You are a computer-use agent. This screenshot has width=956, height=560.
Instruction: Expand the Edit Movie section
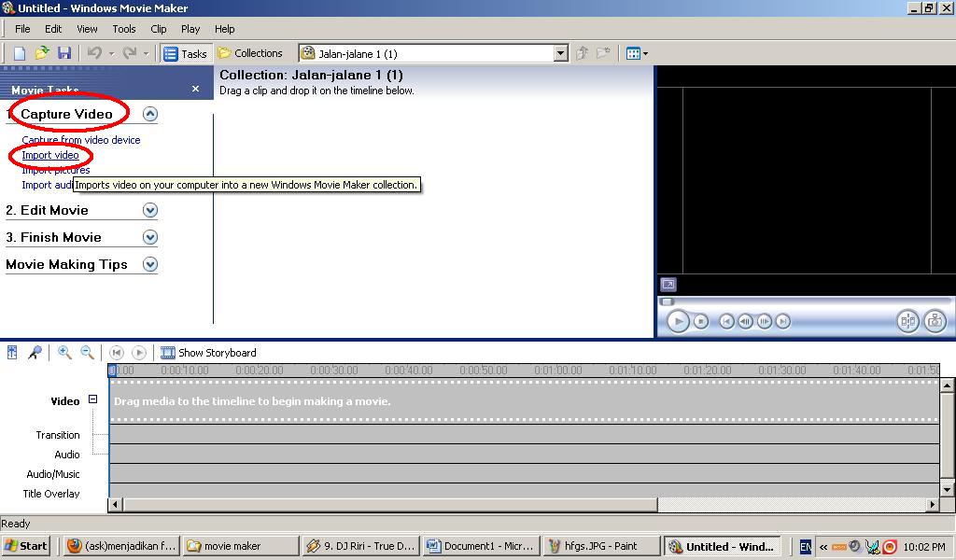coord(150,210)
